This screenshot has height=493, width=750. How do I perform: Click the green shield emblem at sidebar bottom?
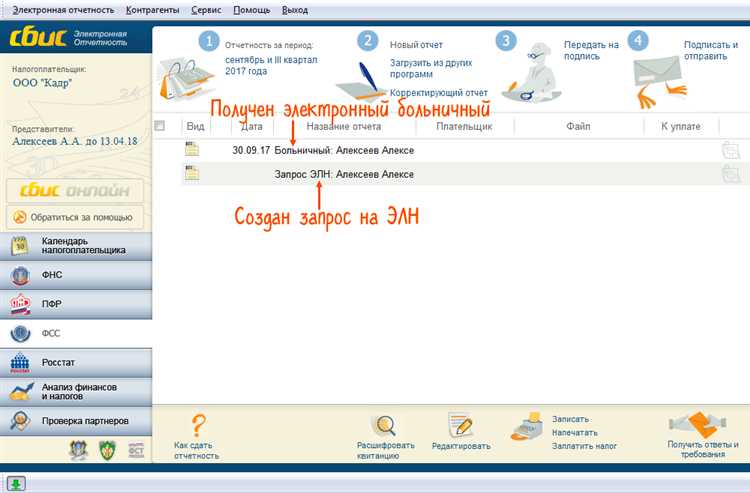[x=107, y=450]
